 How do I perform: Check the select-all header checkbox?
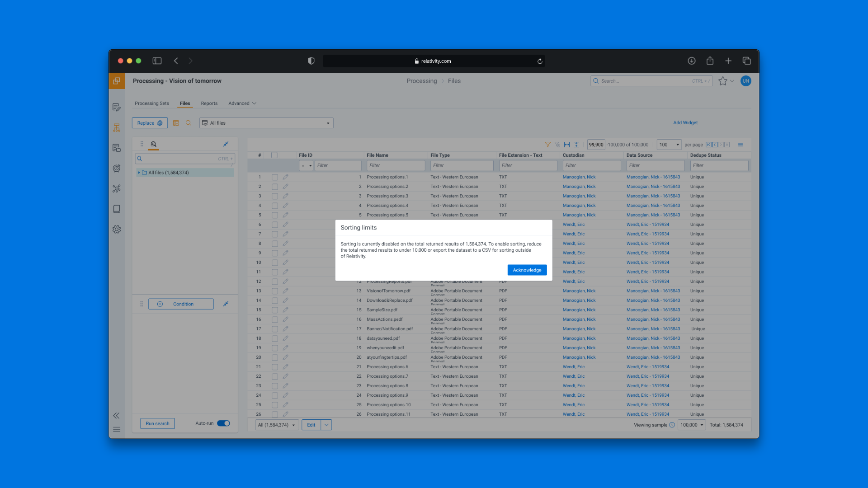pyautogui.click(x=274, y=155)
